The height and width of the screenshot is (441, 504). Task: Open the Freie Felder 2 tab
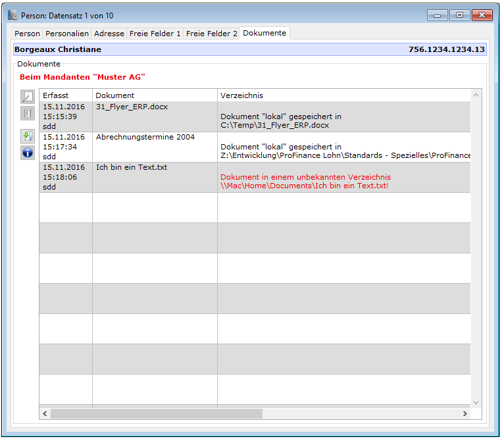point(211,34)
